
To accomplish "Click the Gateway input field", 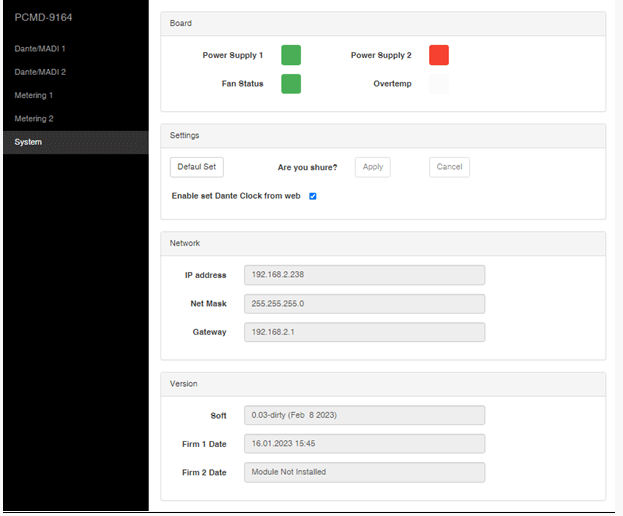I will pyautogui.click(x=364, y=332).
